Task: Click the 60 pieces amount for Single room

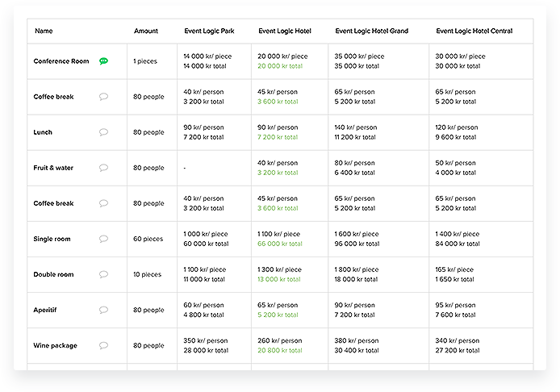Action: click(x=148, y=239)
